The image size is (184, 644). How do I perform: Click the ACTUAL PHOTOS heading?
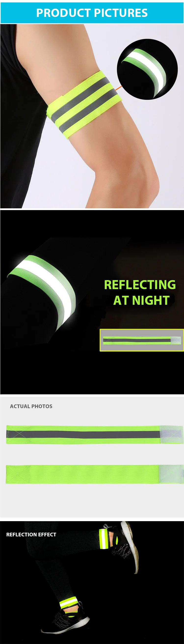[31, 406]
